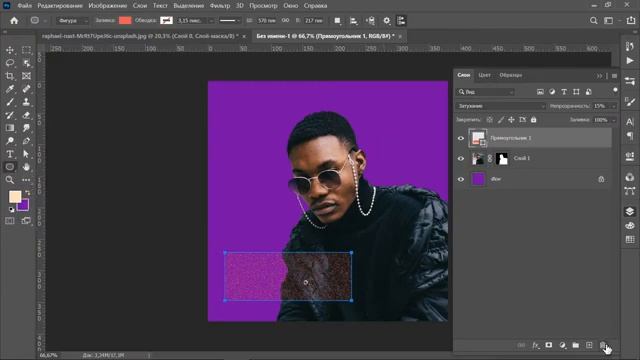Viewport: 640px width, 360px height.
Task: Click the layer mask thumbnail of Слой 1
Action: click(x=502, y=158)
